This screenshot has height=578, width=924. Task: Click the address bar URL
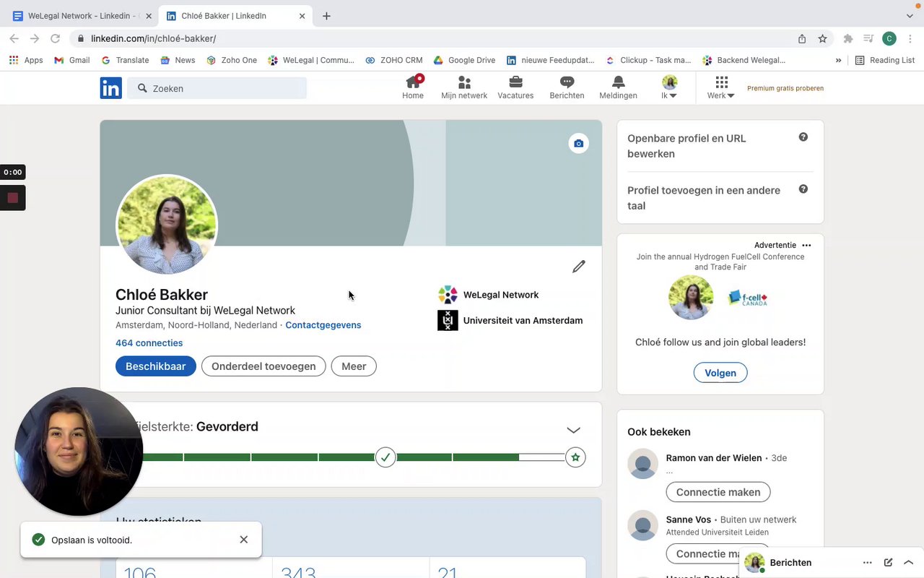tap(153, 38)
